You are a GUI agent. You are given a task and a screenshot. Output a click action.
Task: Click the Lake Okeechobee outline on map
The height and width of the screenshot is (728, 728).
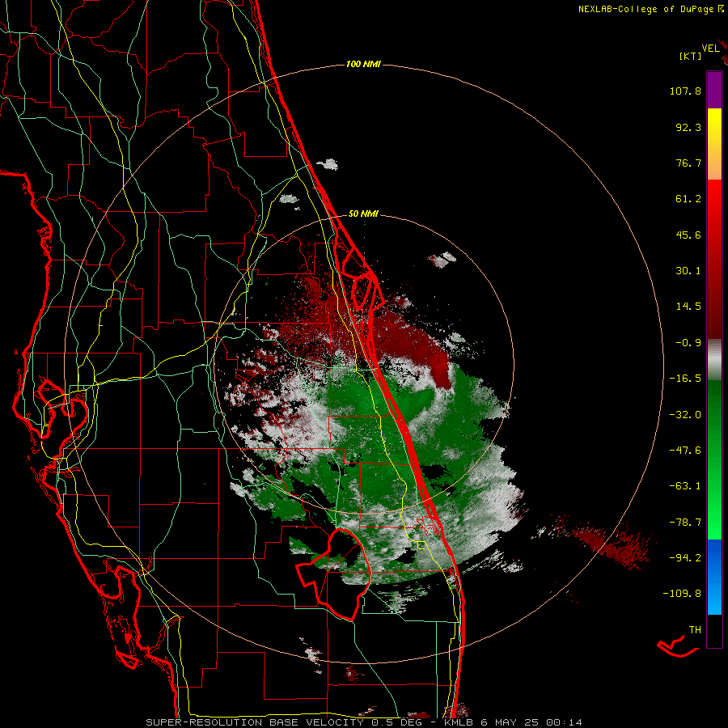click(x=335, y=574)
